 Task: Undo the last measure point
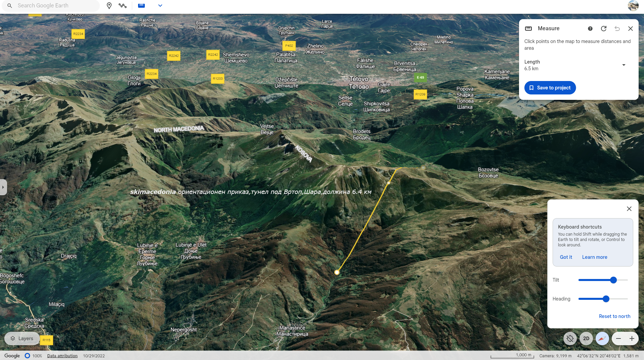click(x=617, y=29)
